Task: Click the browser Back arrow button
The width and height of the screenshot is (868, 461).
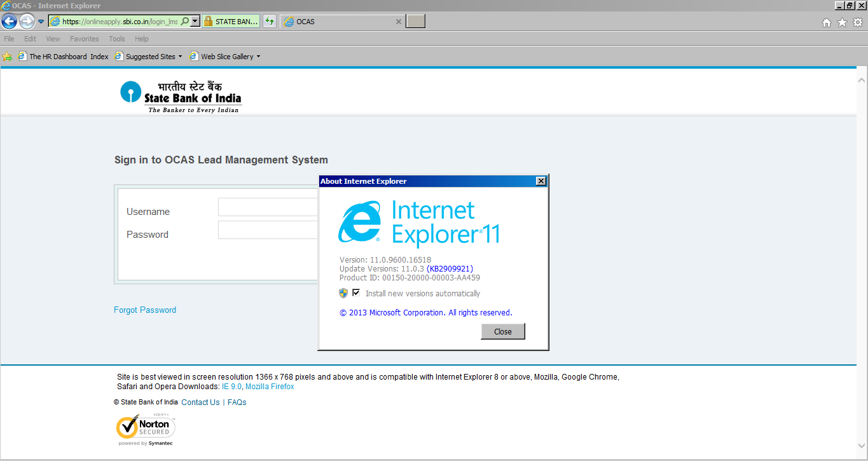Action: (x=10, y=22)
